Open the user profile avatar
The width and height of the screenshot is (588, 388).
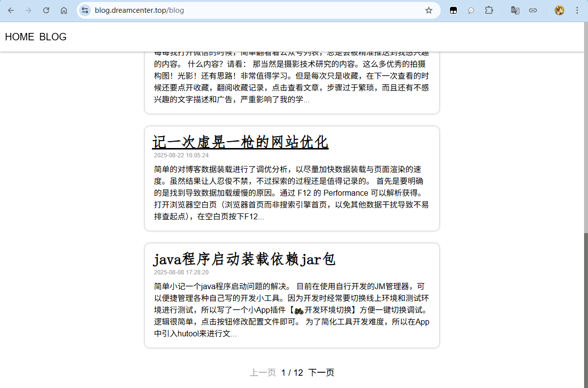(x=559, y=10)
